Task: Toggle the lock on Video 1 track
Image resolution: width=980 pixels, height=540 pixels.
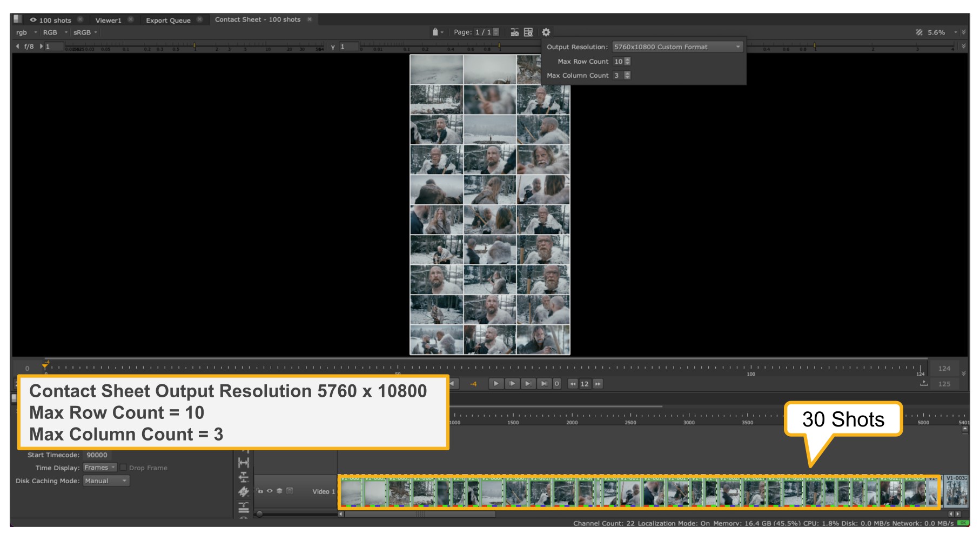Action: tap(260, 491)
